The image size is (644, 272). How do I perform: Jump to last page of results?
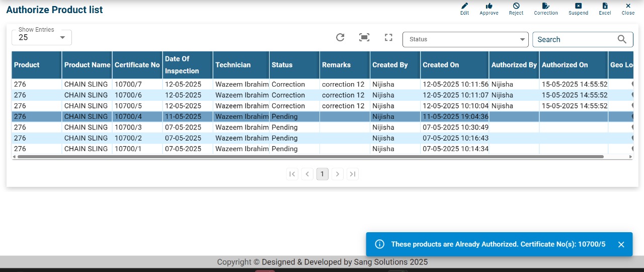353,174
